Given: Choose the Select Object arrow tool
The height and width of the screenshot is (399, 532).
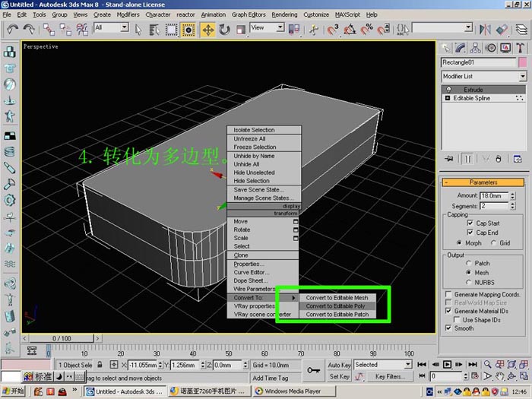Looking at the screenshot, I should tap(138, 30).
